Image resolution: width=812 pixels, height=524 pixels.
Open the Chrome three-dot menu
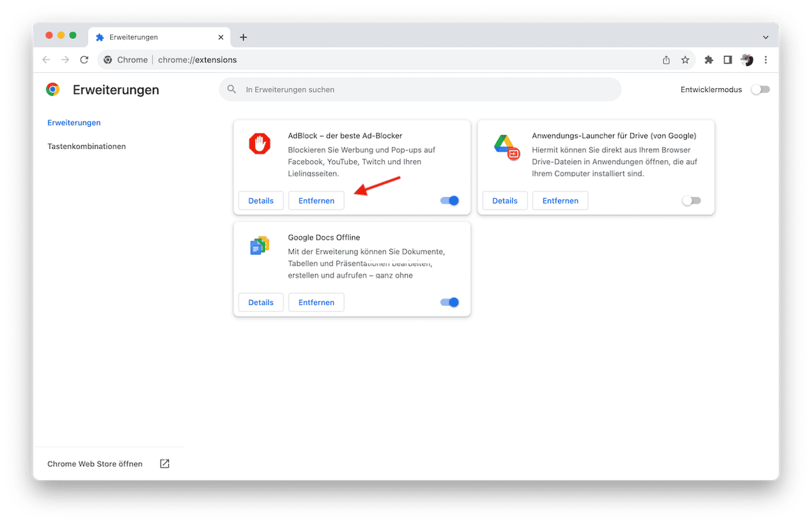[766, 60]
